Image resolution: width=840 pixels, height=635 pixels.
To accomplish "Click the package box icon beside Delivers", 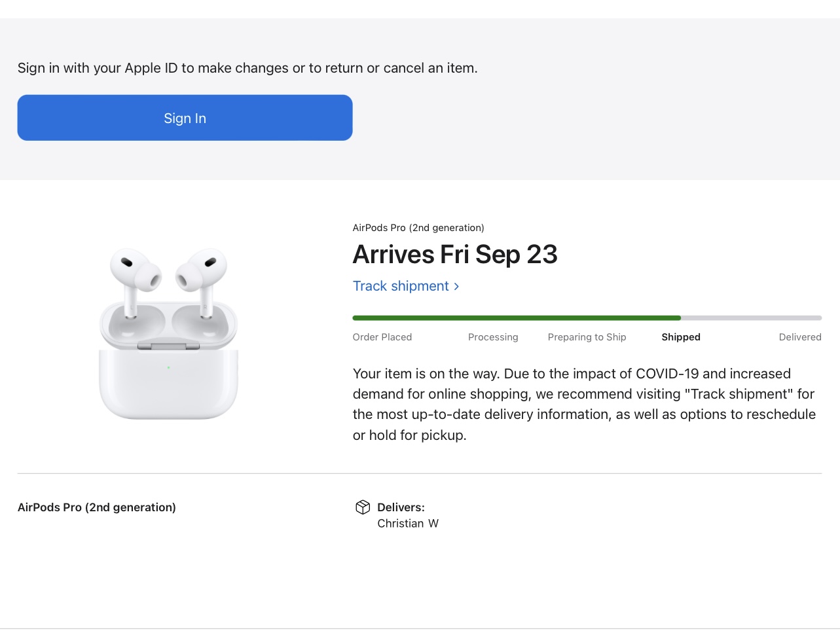I will [x=363, y=507].
